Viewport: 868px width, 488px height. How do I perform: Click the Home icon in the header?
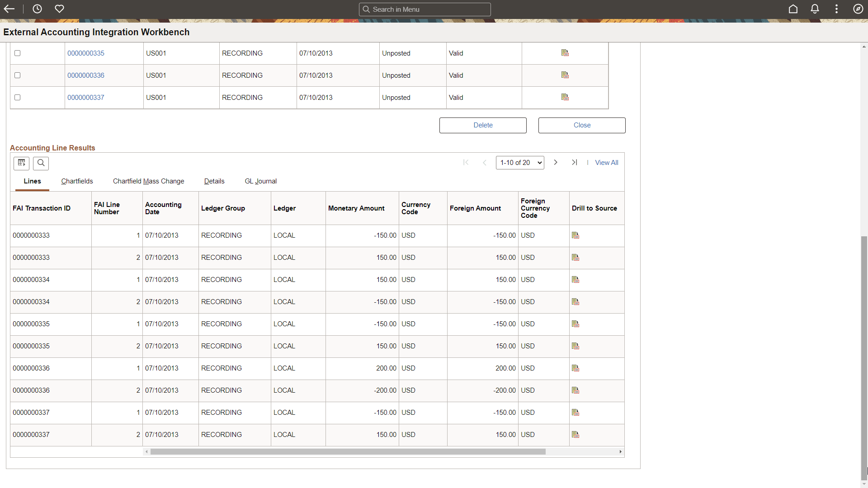pyautogui.click(x=793, y=9)
